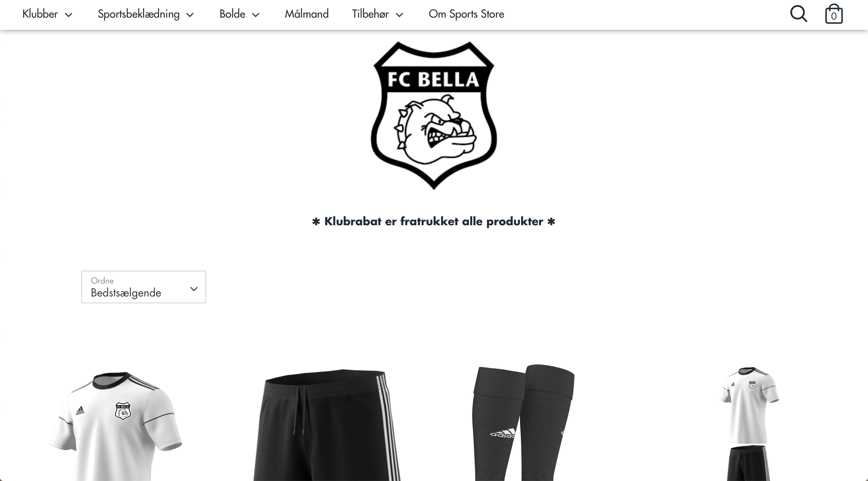Click the sort dropdown arrow chevron

[x=194, y=289]
